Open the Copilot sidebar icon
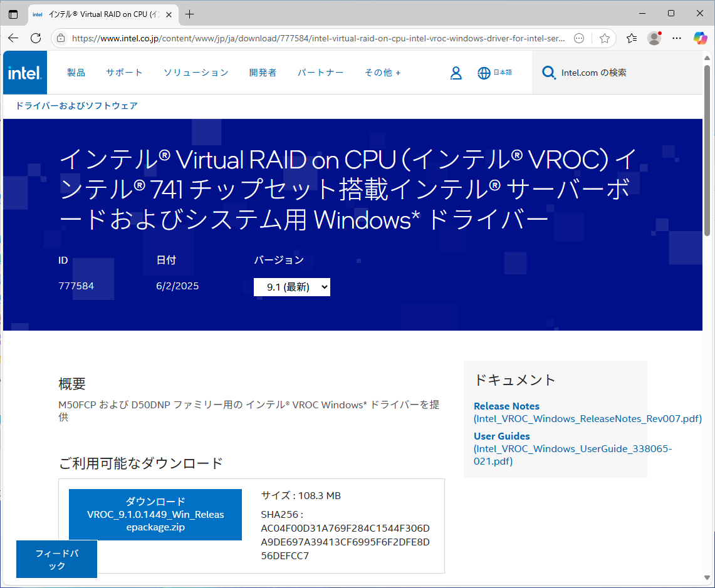The width and height of the screenshot is (715, 588). pos(700,38)
